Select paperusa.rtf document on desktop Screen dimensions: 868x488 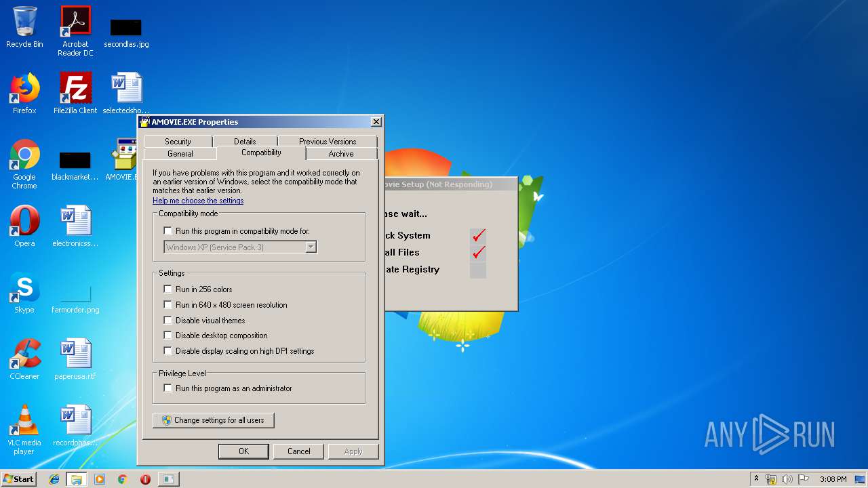click(75, 359)
